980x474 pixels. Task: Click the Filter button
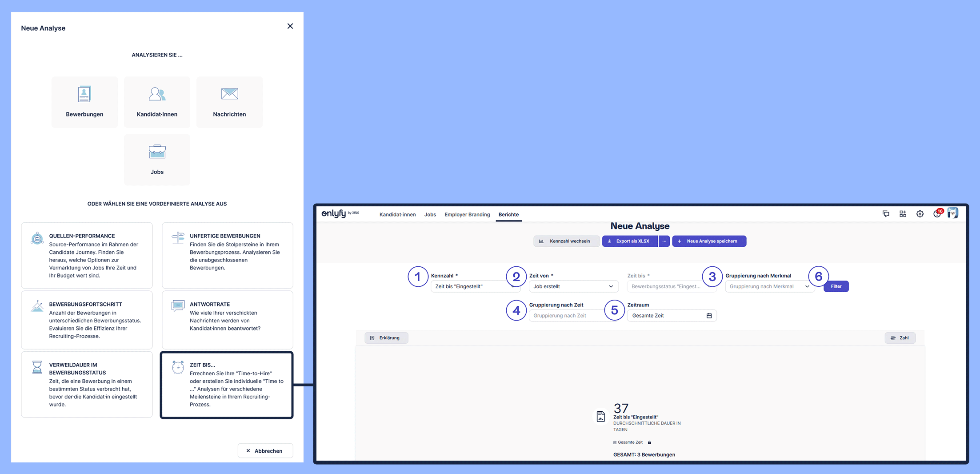[x=836, y=286]
